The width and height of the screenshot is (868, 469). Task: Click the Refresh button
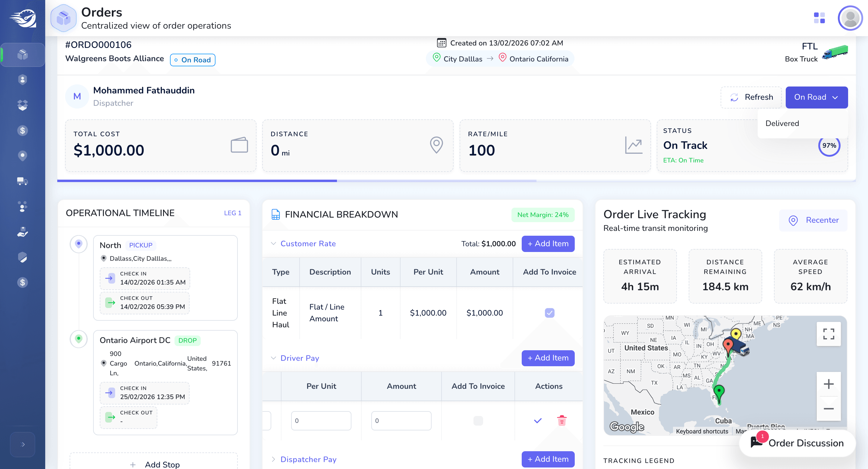click(751, 97)
